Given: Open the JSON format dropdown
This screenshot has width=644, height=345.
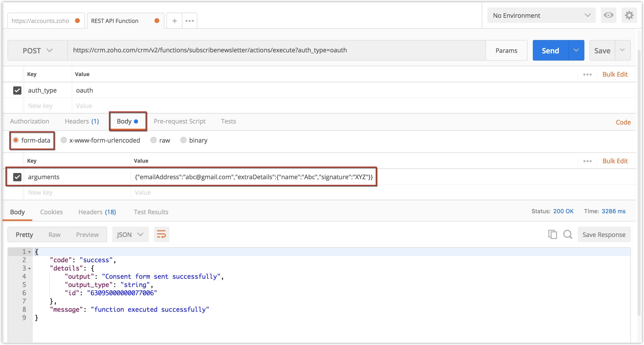Looking at the screenshot, I should 130,234.
